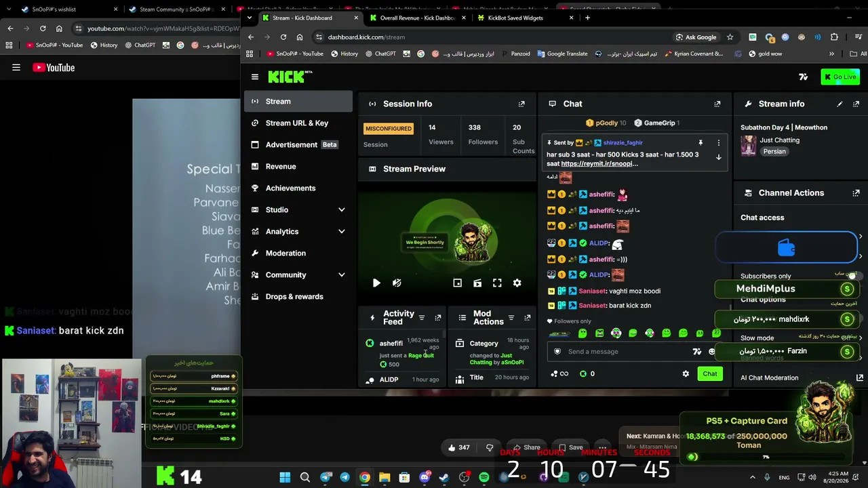This screenshot has height=488, width=868.
Task: Edit stream info with pencil icon
Action: (x=840, y=104)
